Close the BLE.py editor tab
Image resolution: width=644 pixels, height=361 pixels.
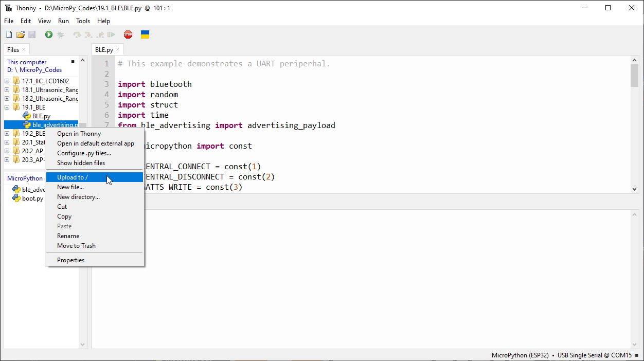118,49
